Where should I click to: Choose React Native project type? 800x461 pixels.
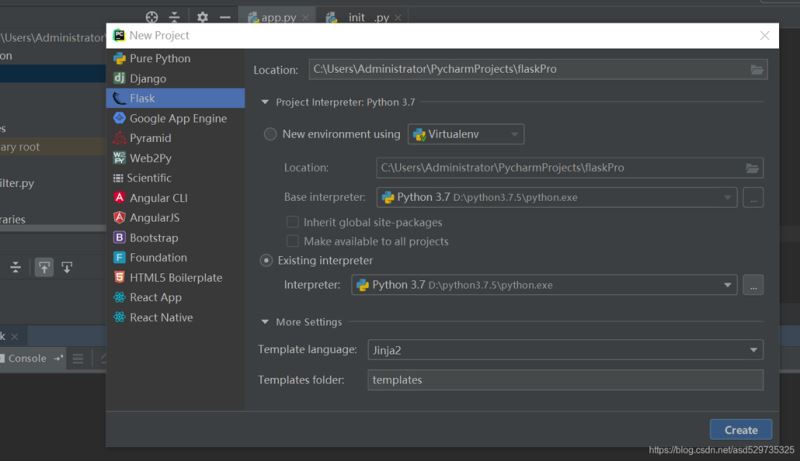click(175, 317)
